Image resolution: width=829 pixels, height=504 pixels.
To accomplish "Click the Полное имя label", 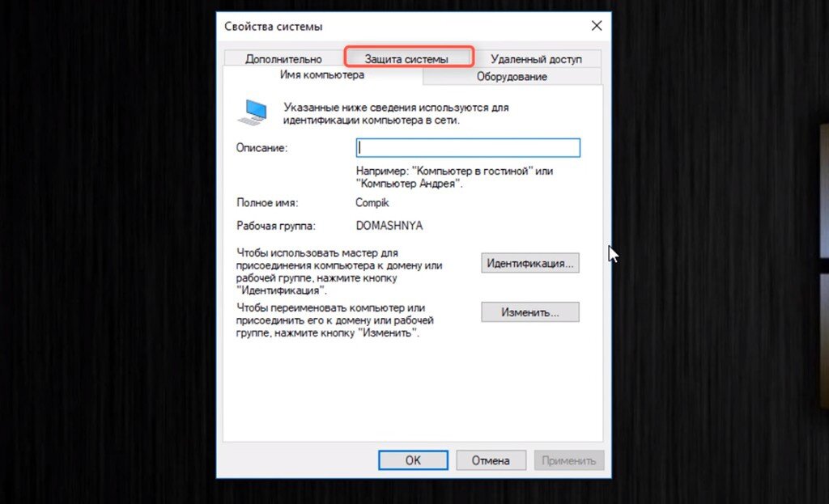I will pos(267,203).
